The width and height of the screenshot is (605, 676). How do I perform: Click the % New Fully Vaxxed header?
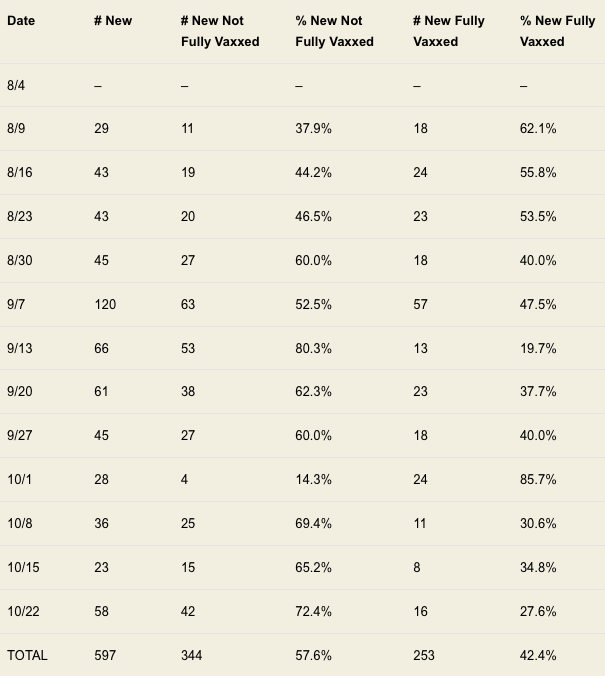[x=557, y=31]
